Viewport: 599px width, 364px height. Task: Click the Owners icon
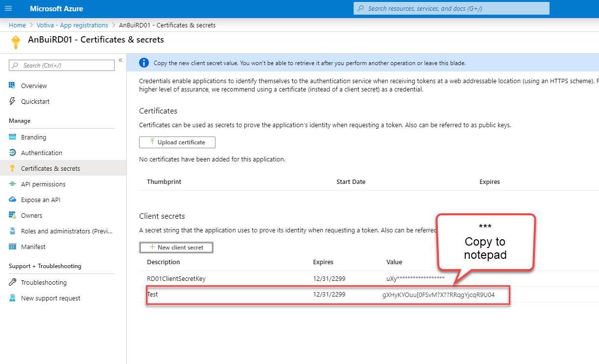(12, 215)
